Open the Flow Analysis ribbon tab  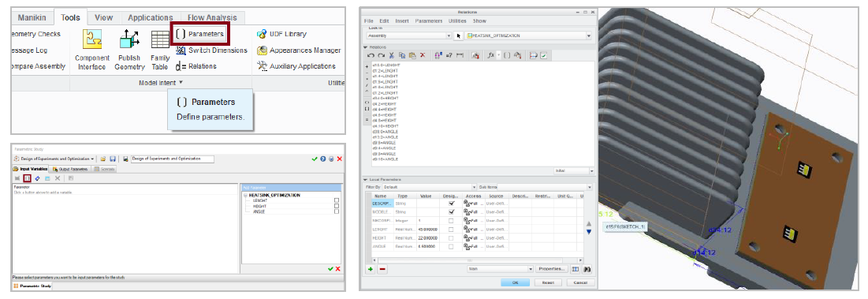(212, 17)
